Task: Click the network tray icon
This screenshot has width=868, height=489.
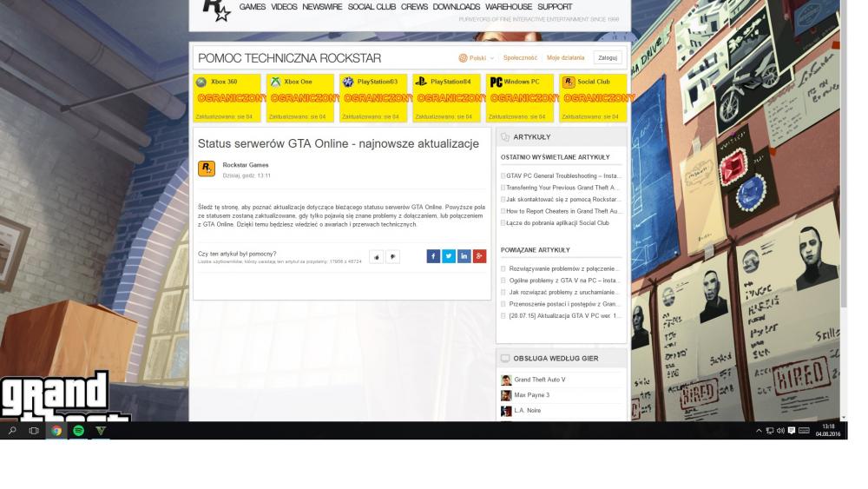Action: pyautogui.click(x=769, y=430)
